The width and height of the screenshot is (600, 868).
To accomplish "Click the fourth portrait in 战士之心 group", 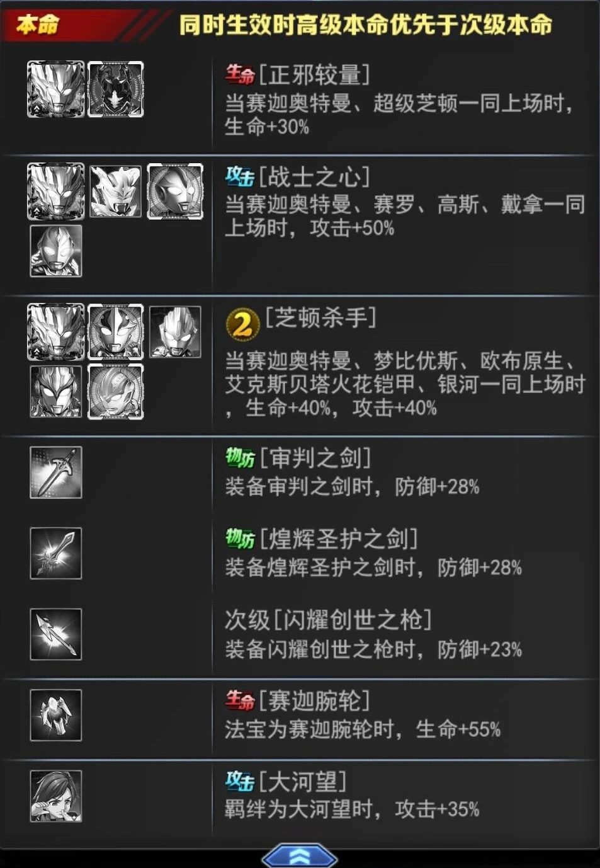I will tap(56, 251).
